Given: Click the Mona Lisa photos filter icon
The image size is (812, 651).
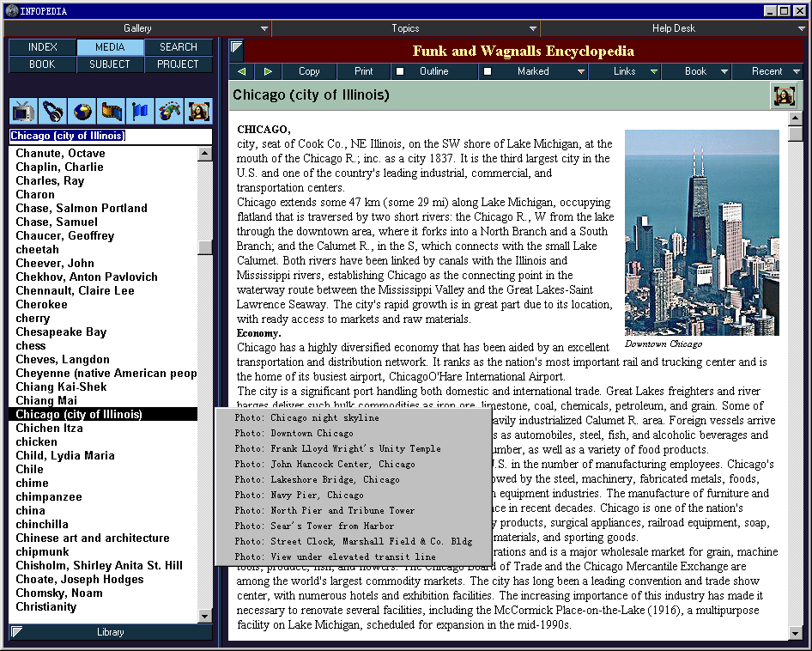Looking at the screenshot, I should pyautogui.click(x=198, y=111).
